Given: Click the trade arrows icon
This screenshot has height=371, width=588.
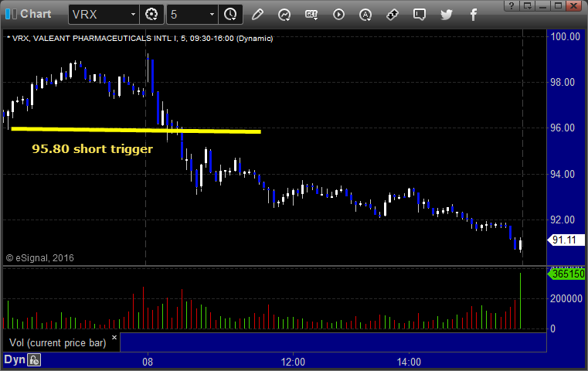Looking at the screenshot, I should pos(393,15).
